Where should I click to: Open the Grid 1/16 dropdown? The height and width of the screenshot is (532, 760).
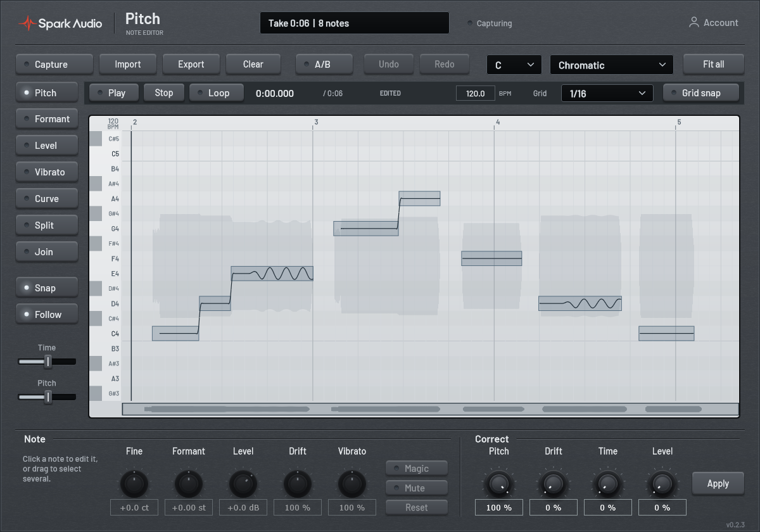pos(607,93)
